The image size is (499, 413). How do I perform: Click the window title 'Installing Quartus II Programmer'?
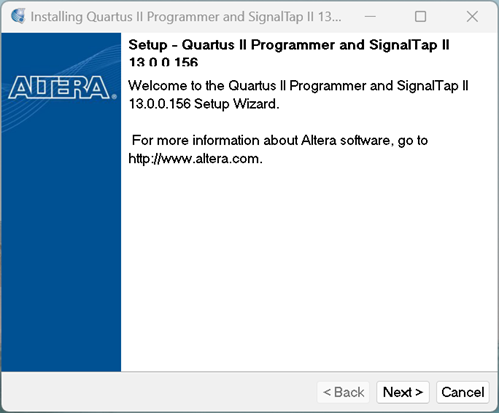click(x=186, y=17)
